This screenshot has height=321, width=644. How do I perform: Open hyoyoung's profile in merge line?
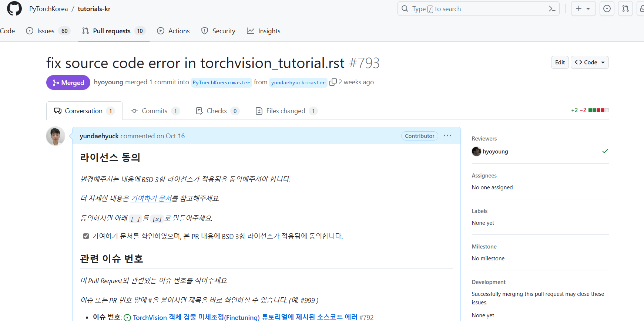[108, 82]
